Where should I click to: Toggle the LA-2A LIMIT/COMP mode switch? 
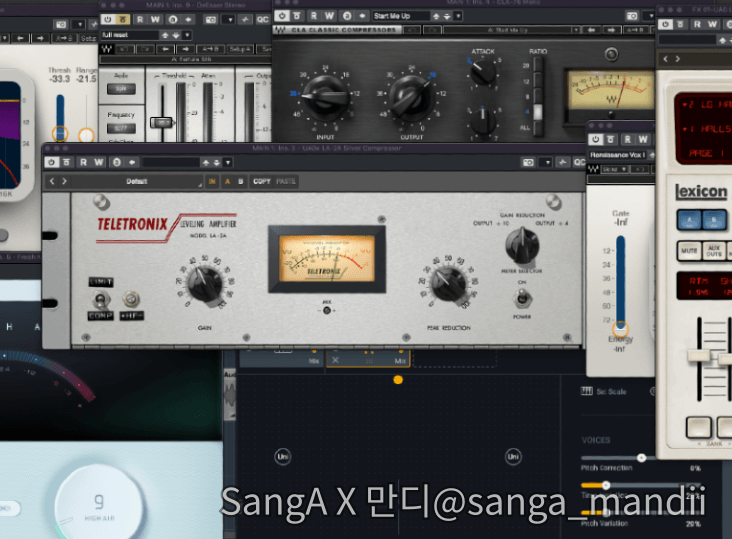click(x=102, y=298)
